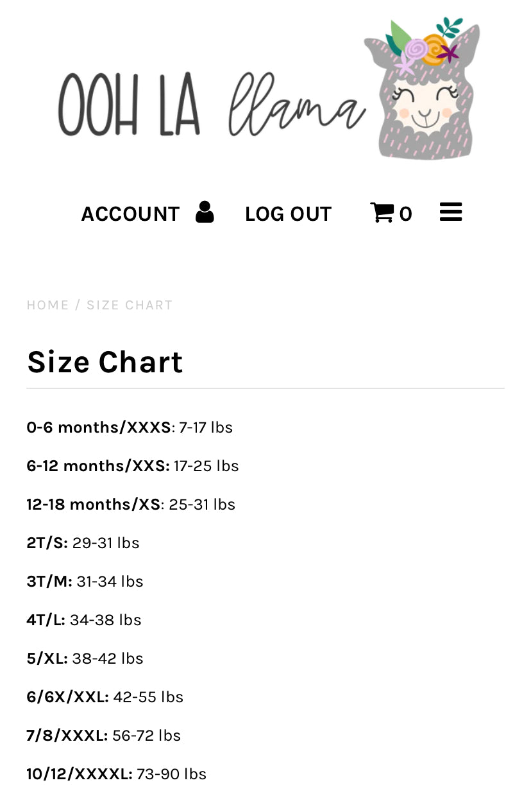Click the account user silhouette icon

205,212
